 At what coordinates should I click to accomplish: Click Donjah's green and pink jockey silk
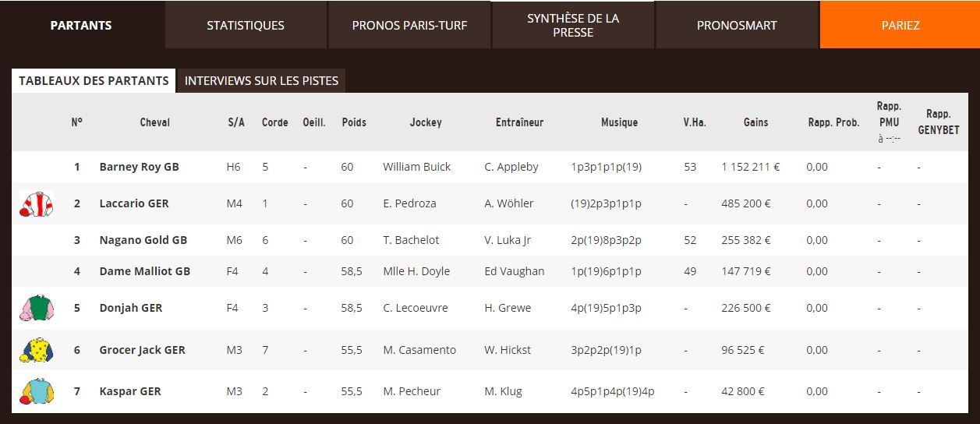click(x=36, y=308)
